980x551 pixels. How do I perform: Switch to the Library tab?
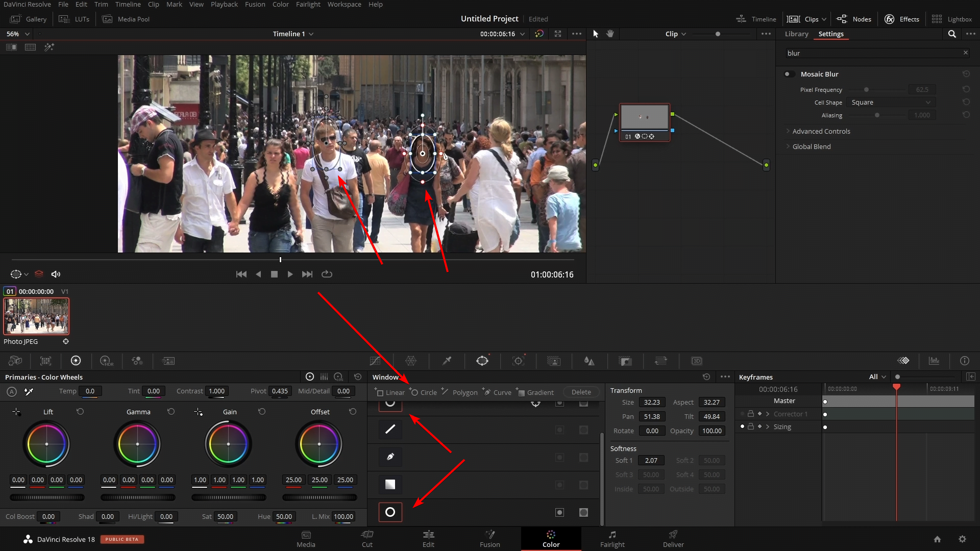click(796, 34)
